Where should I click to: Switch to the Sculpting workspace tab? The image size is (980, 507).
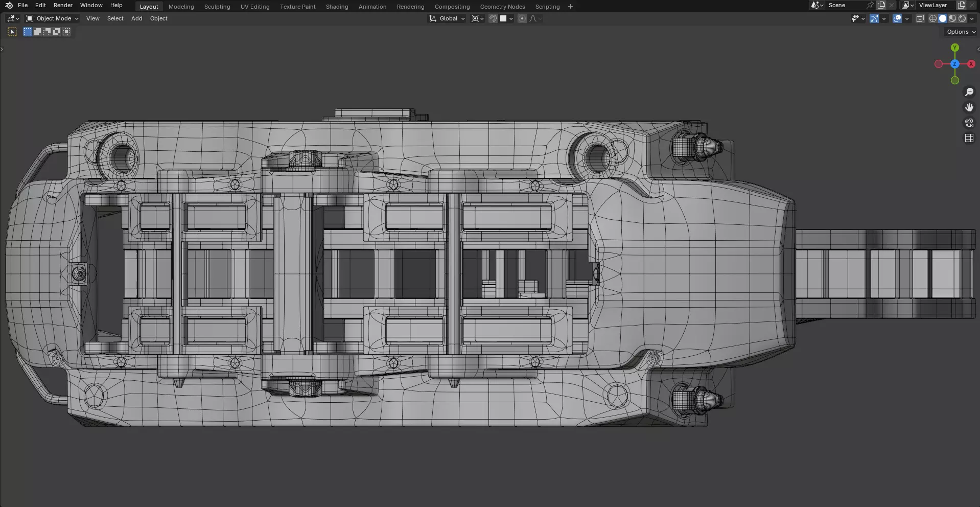point(217,7)
